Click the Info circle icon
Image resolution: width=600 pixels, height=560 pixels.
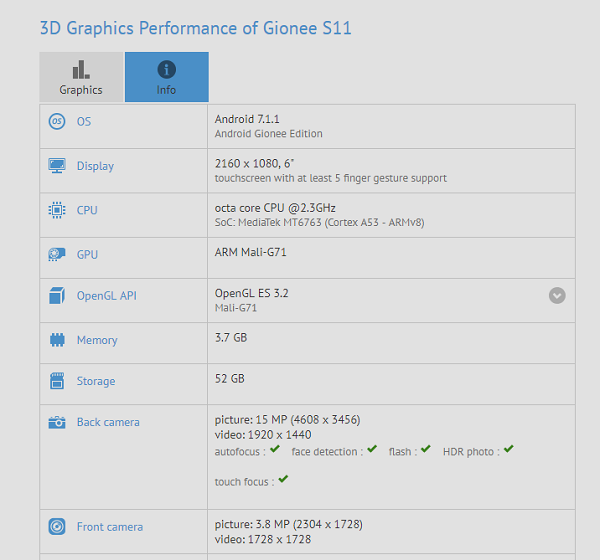[x=167, y=70]
